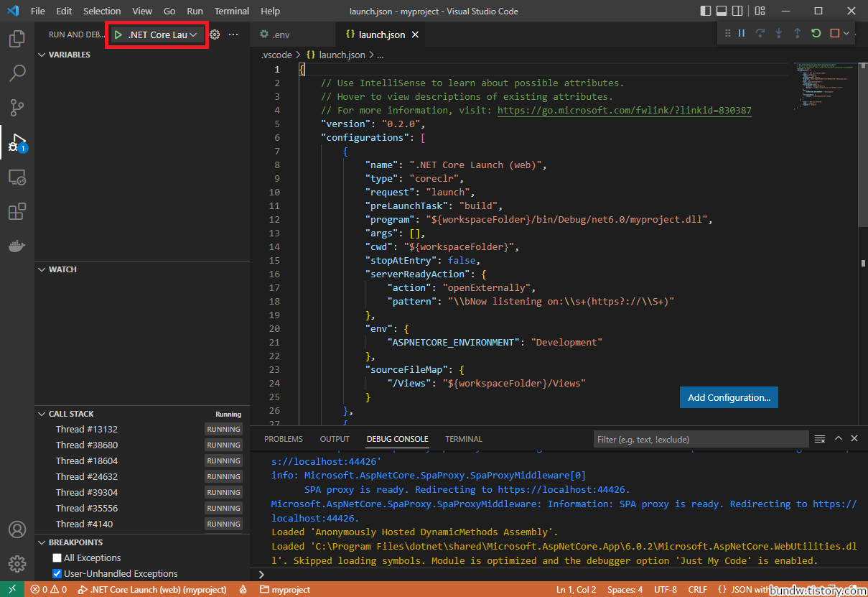Click the editor minimap

click(827, 86)
